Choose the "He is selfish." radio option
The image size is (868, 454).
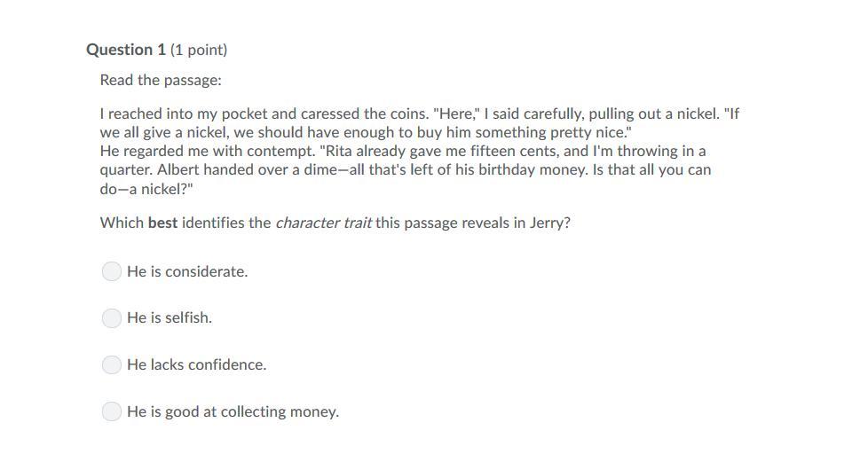click(x=111, y=318)
